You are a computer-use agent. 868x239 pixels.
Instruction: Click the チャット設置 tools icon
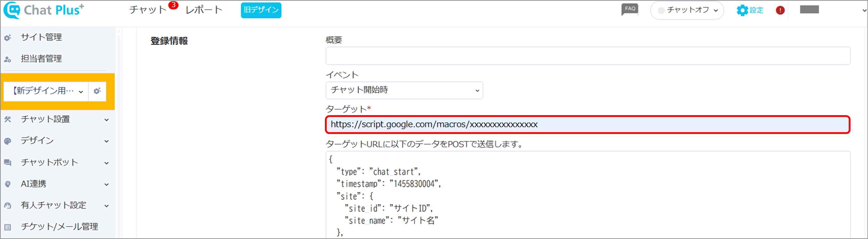(8, 119)
